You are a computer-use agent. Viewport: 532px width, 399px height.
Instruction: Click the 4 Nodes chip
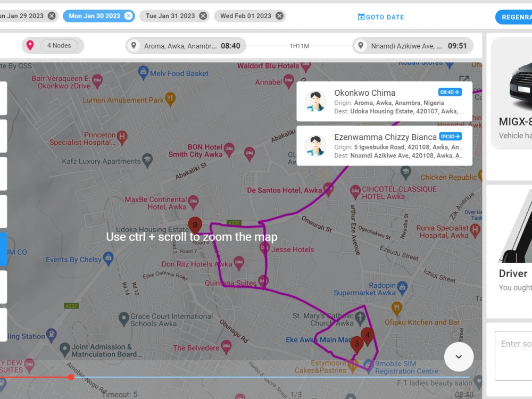coord(59,45)
